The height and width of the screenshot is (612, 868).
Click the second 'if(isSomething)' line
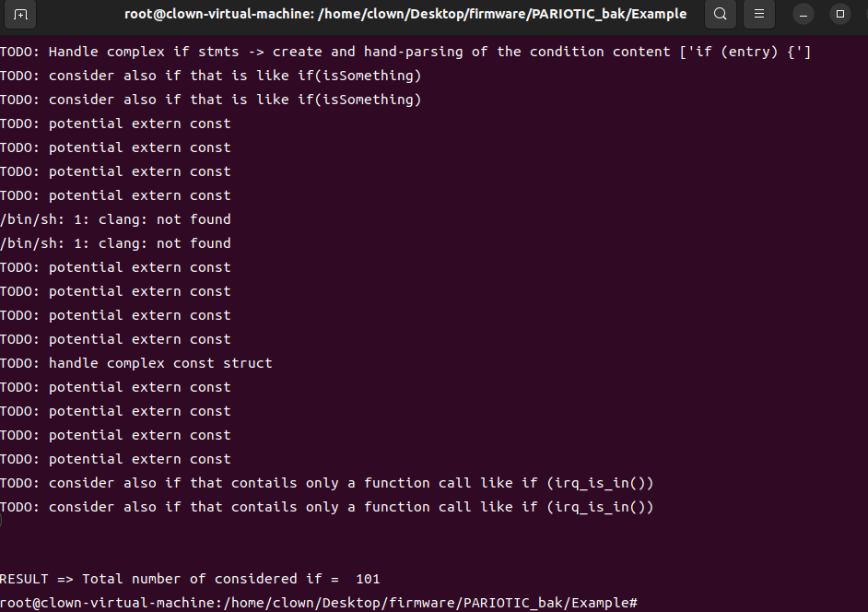(x=210, y=100)
